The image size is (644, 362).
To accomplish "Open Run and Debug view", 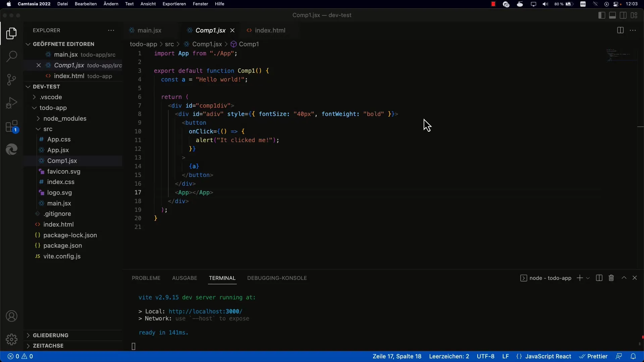I will tap(12, 103).
